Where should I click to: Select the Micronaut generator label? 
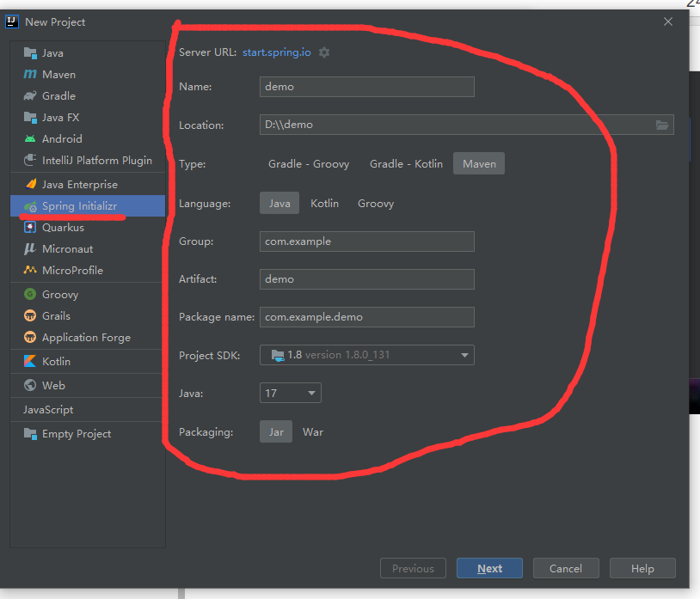(x=67, y=249)
